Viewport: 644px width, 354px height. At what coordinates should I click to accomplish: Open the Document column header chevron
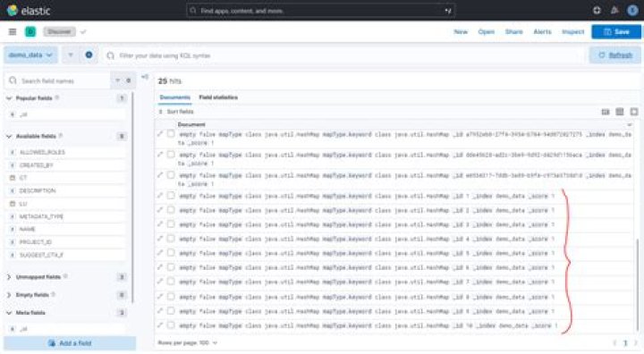coord(629,124)
